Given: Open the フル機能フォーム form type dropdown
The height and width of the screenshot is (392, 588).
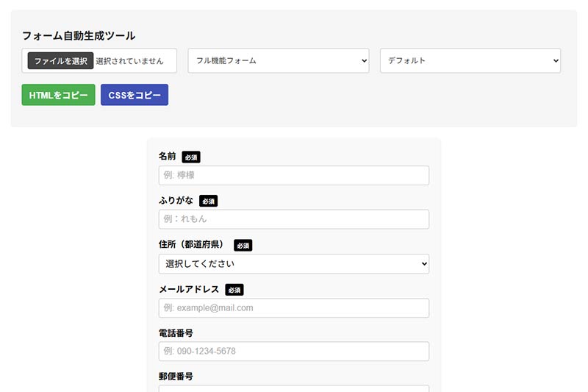Looking at the screenshot, I should [x=279, y=61].
